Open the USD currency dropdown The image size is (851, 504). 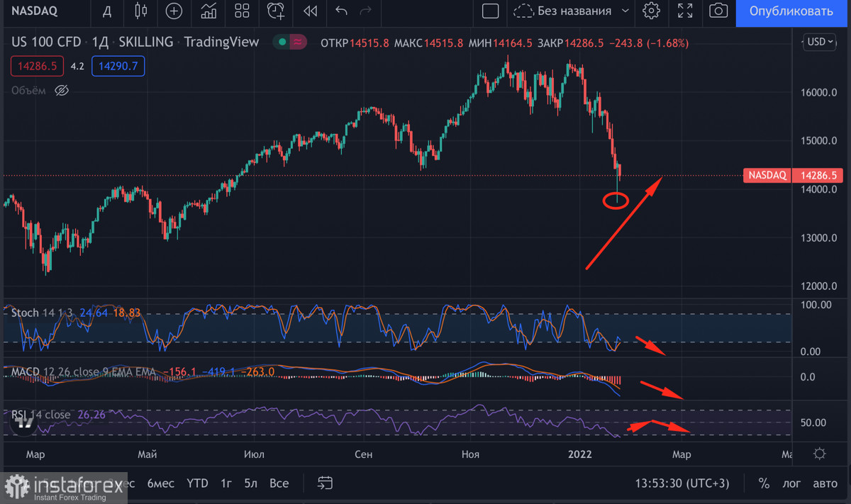click(x=821, y=42)
